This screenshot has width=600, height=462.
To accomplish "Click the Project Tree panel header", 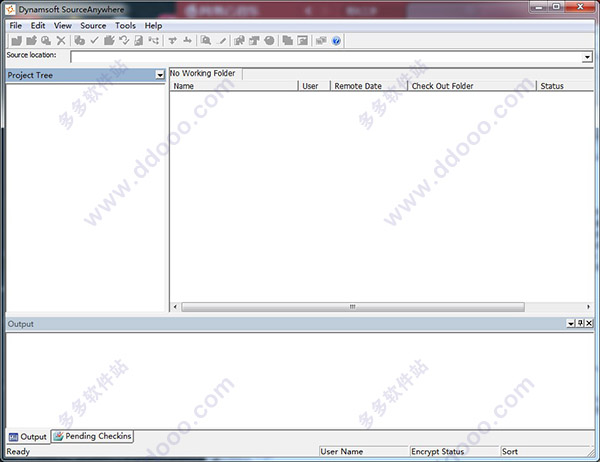I will point(85,75).
